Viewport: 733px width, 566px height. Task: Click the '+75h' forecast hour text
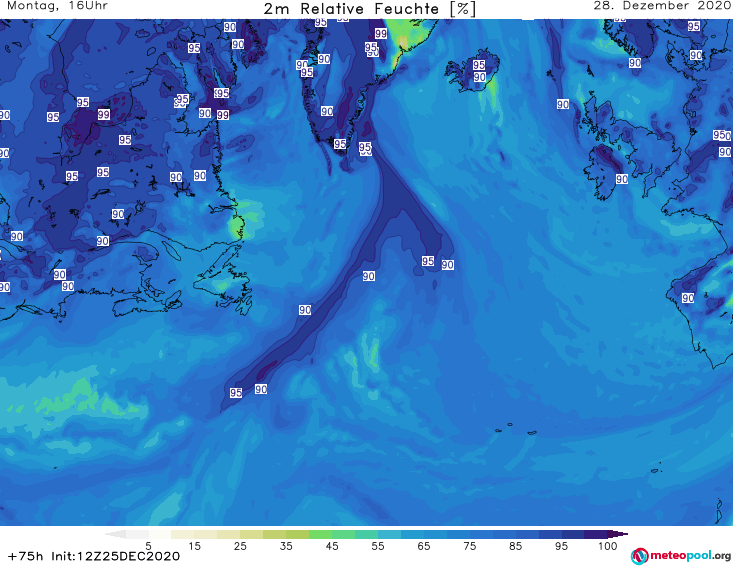[26, 556]
